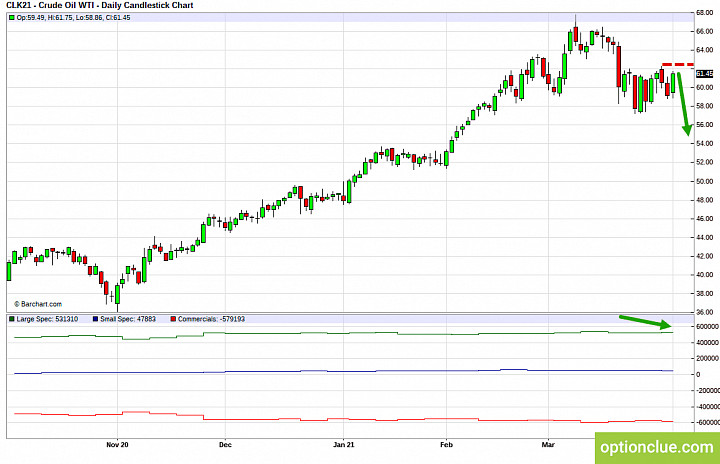
Task: Click the 50.00 price axis label
Action: click(704, 181)
